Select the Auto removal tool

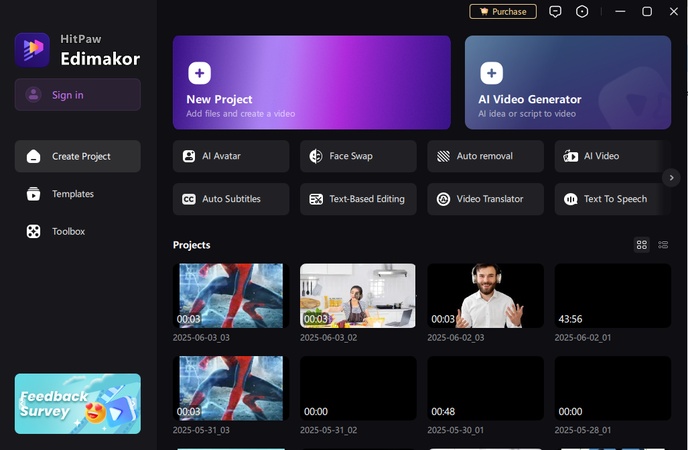click(x=485, y=156)
